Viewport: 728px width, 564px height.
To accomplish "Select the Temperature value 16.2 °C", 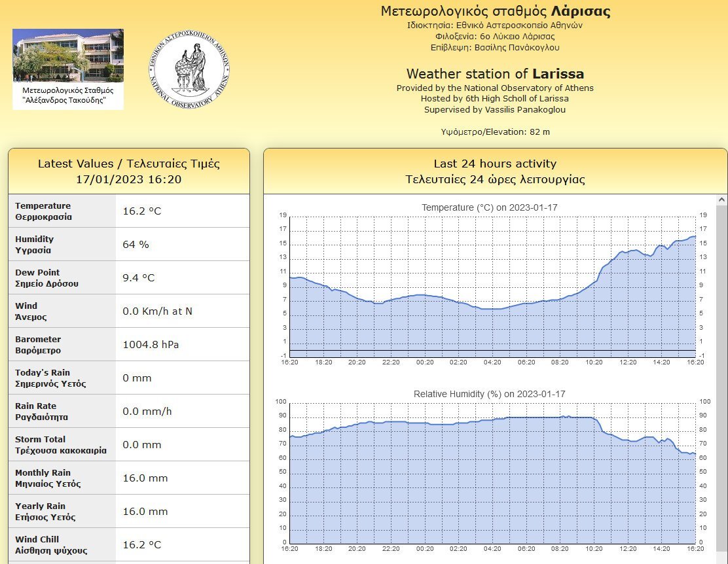I will click(x=142, y=211).
